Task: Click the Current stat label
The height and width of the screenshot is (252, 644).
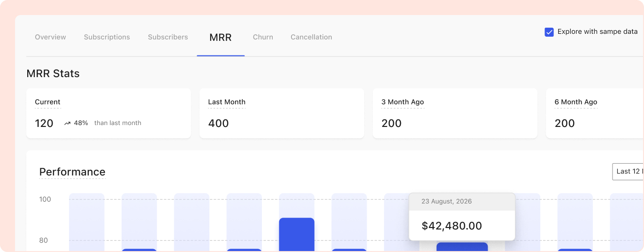Action: pyautogui.click(x=47, y=102)
